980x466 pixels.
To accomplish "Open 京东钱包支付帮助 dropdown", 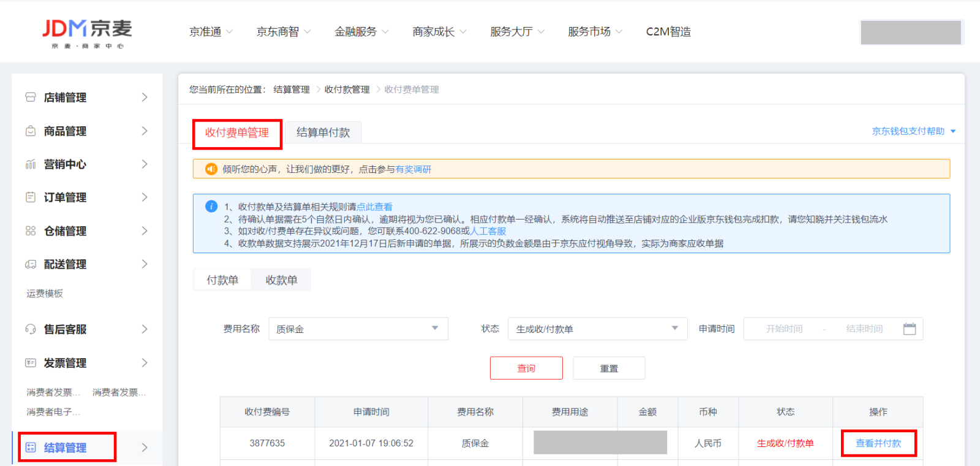I will point(913,131).
